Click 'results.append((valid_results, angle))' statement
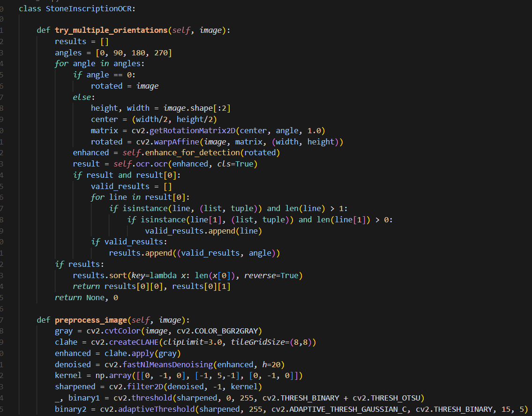Image resolution: width=532 pixels, height=416 pixels. pos(195,253)
